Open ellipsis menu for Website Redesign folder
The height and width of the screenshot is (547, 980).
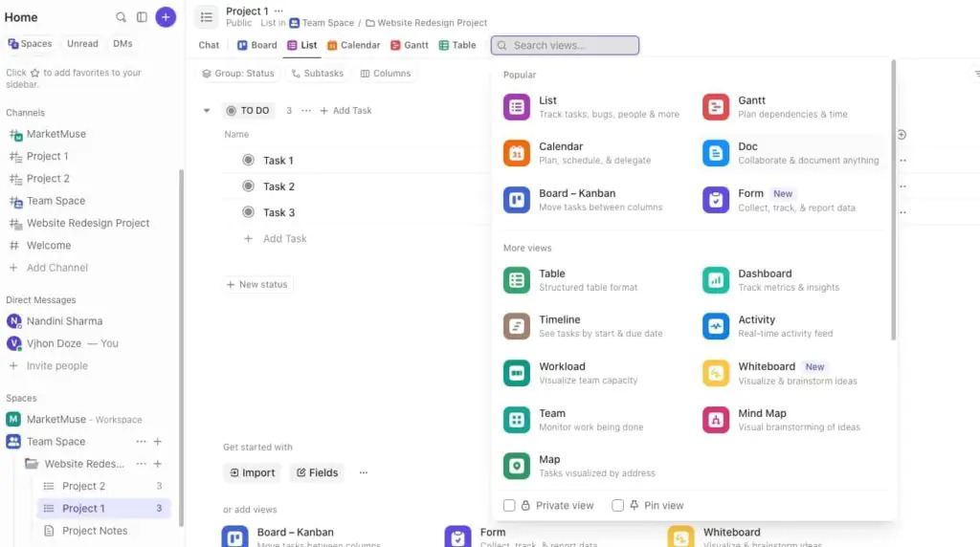point(142,464)
